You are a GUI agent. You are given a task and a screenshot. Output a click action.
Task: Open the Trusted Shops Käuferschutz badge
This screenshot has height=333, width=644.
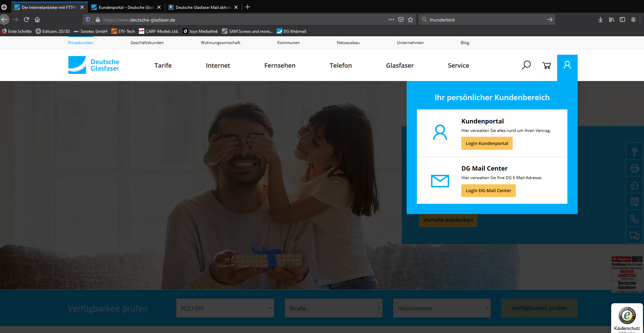click(x=627, y=318)
